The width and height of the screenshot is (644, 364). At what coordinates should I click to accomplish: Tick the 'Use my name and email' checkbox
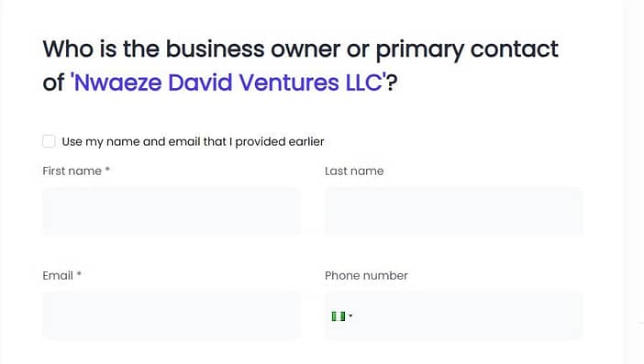pyautogui.click(x=49, y=141)
